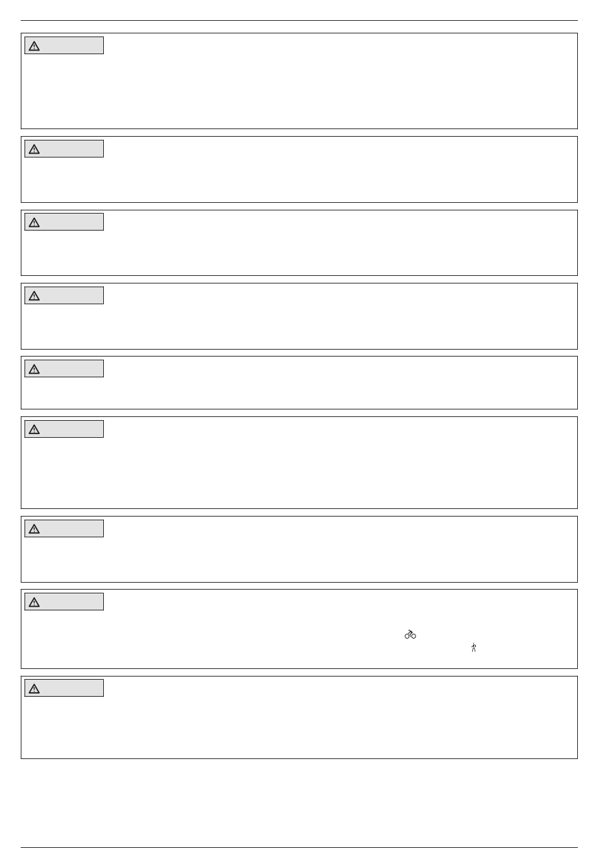Select the gray label of the third warning box
Viewport: 598px width, 868px height.
(x=64, y=222)
